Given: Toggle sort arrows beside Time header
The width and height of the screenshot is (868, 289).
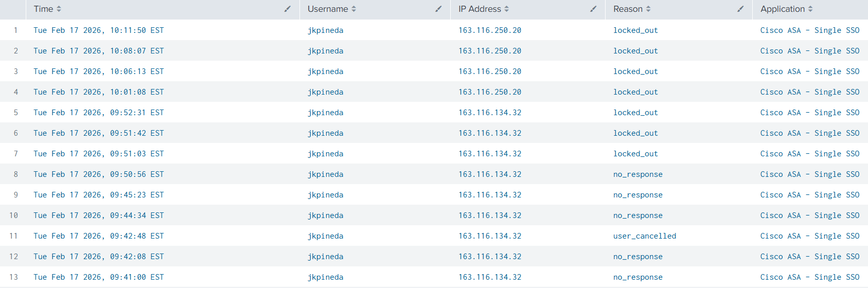Looking at the screenshot, I should point(59,9).
